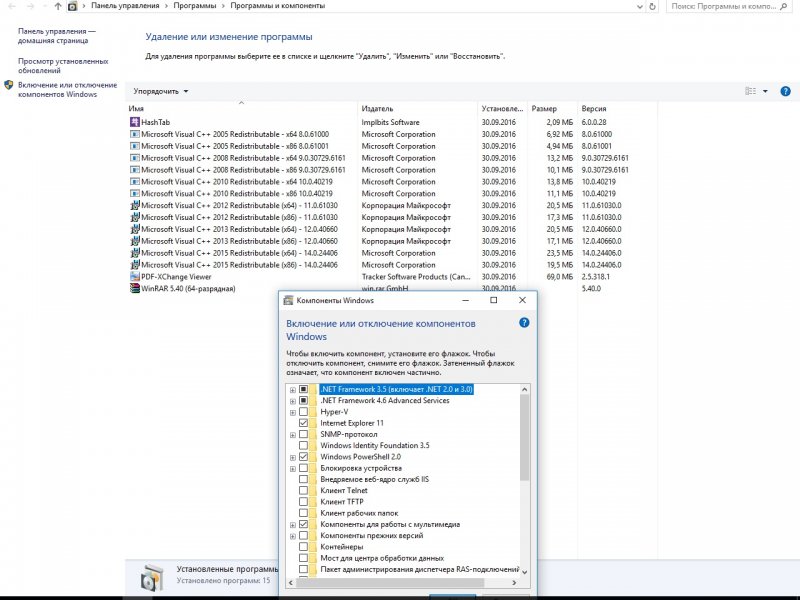
Task: Click vertical scrollbar in features list
Action: [524, 437]
